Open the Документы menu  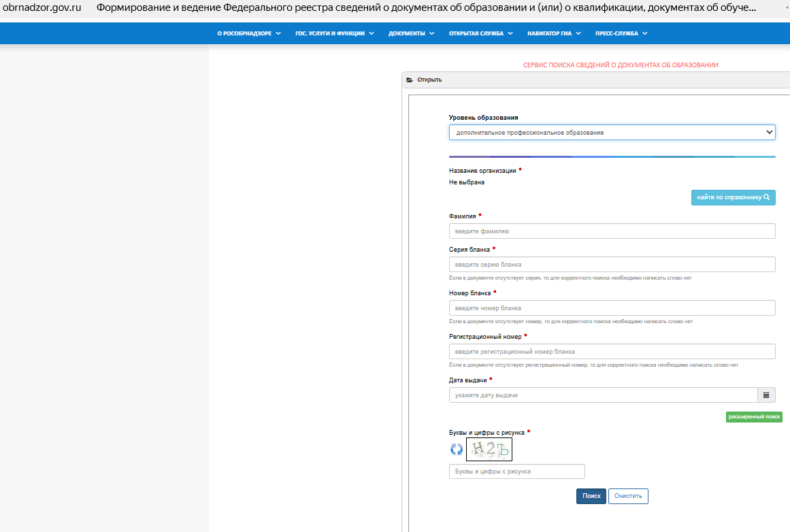411,33
